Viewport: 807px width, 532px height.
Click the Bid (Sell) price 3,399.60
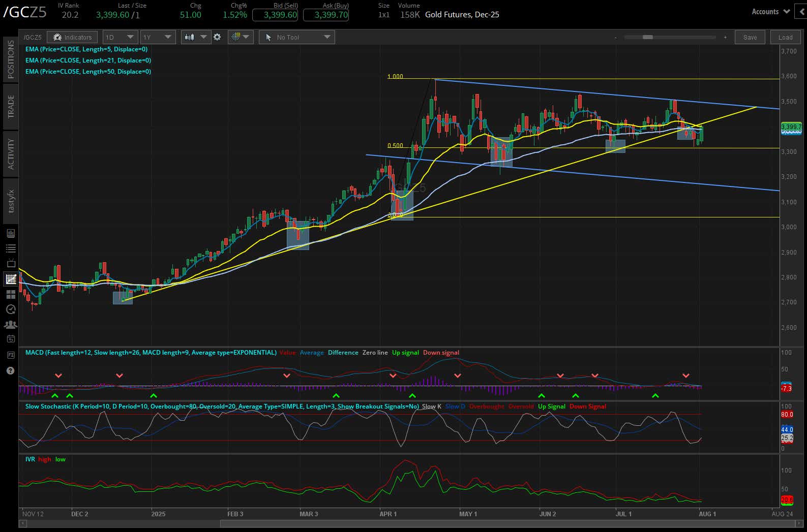tap(275, 15)
